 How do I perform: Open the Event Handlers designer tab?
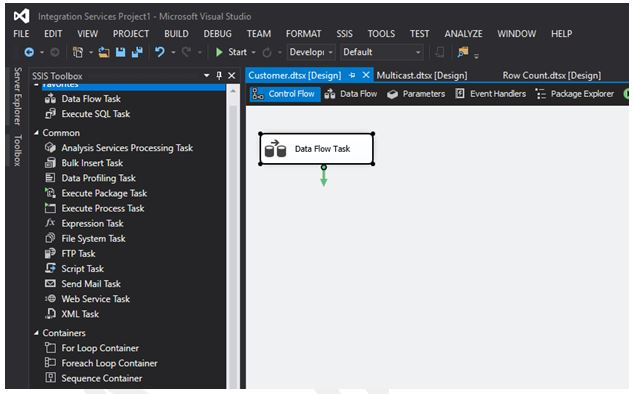pyautogui.click(x=490, y=94)
